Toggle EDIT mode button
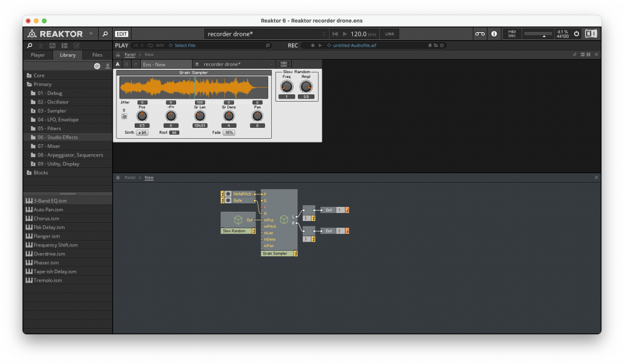The height and width of the screenshot is (364, 624). [x=122, y=33]
